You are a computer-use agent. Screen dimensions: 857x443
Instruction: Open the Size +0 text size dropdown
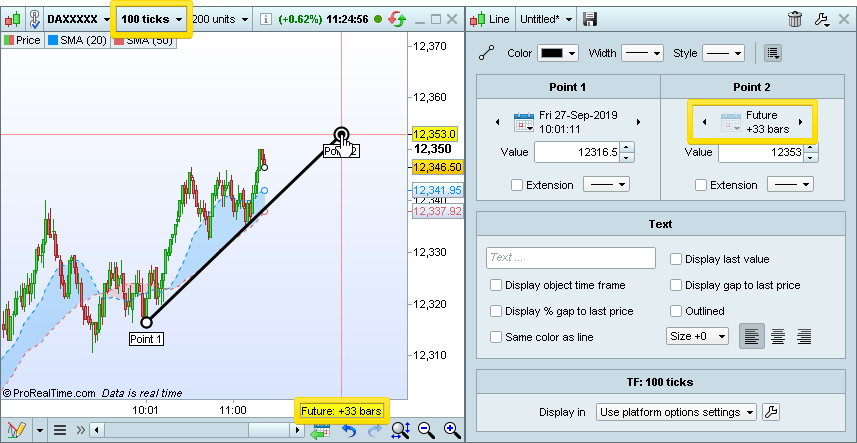[697, 337]
